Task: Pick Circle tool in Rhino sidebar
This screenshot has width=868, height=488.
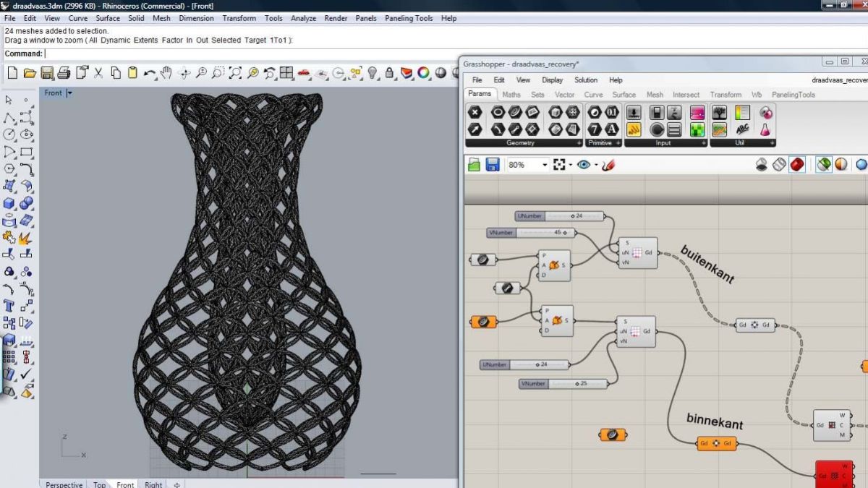Action: coord(9,134)
